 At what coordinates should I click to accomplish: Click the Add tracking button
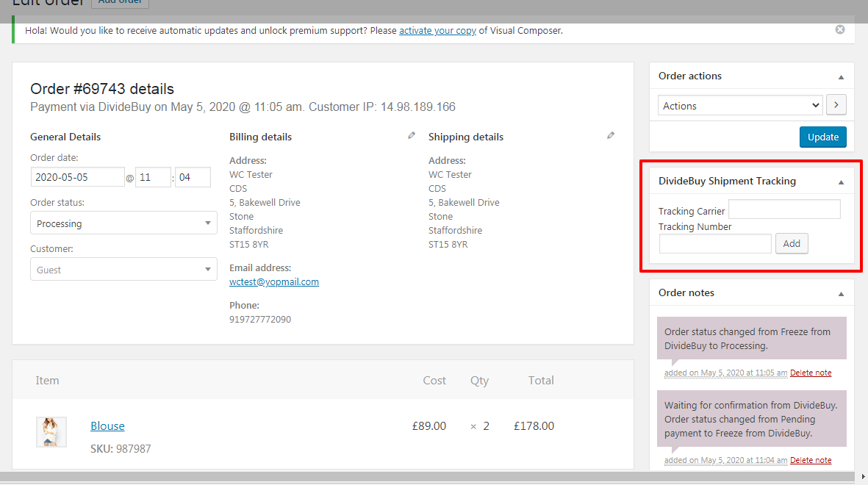[x=792, y=244]
